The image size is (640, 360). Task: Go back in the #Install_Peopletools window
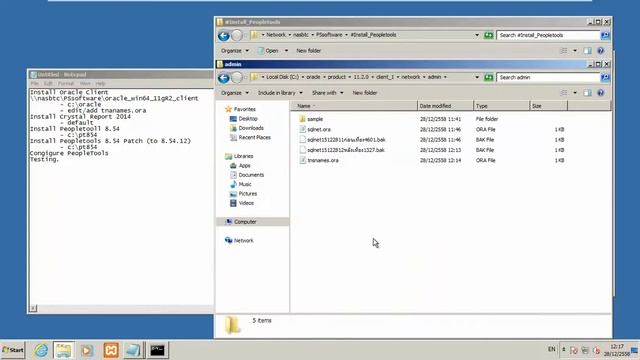224,36
